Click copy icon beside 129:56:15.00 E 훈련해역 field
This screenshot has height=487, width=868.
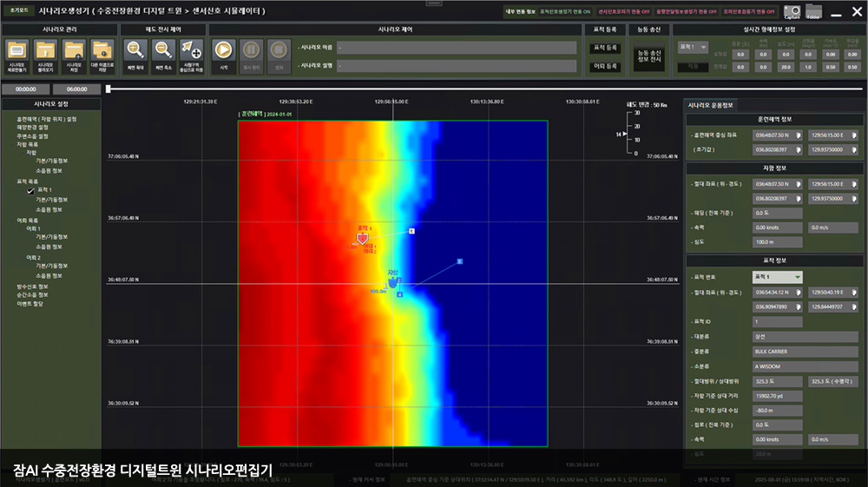(x=854, y=135)
